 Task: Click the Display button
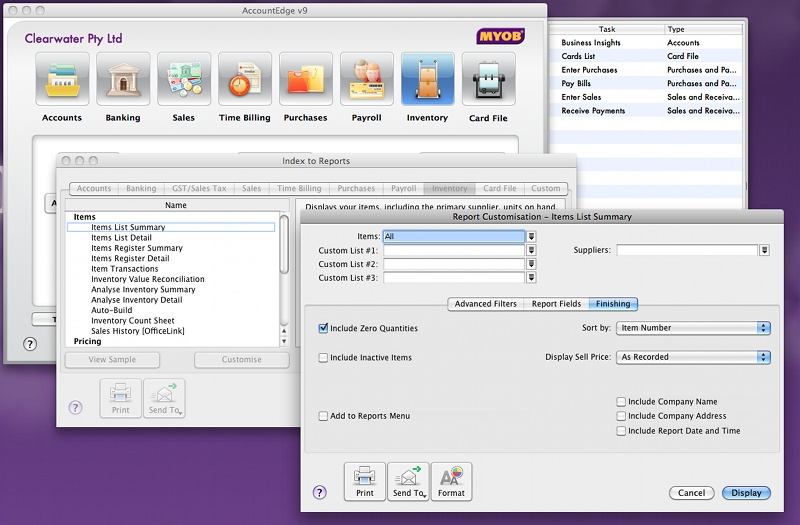746,493
